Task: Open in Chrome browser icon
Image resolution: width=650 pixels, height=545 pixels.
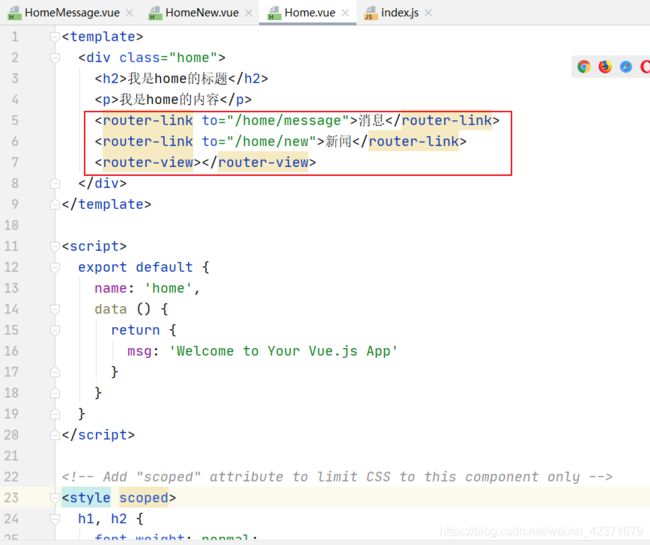Action: coord(584,67)
